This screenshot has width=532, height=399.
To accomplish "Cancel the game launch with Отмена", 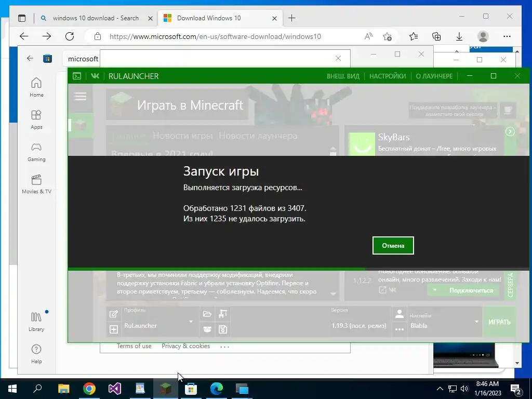I will 393,245.
